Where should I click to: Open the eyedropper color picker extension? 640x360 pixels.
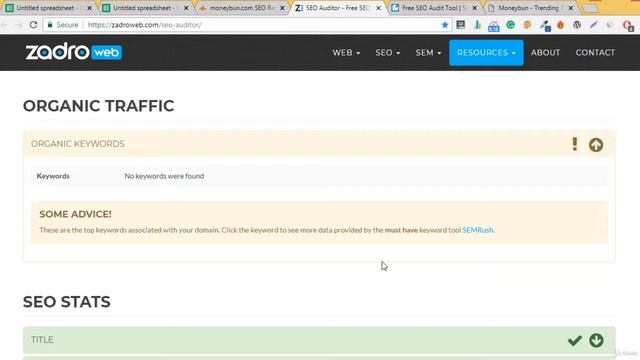click(x=545, y=26)
